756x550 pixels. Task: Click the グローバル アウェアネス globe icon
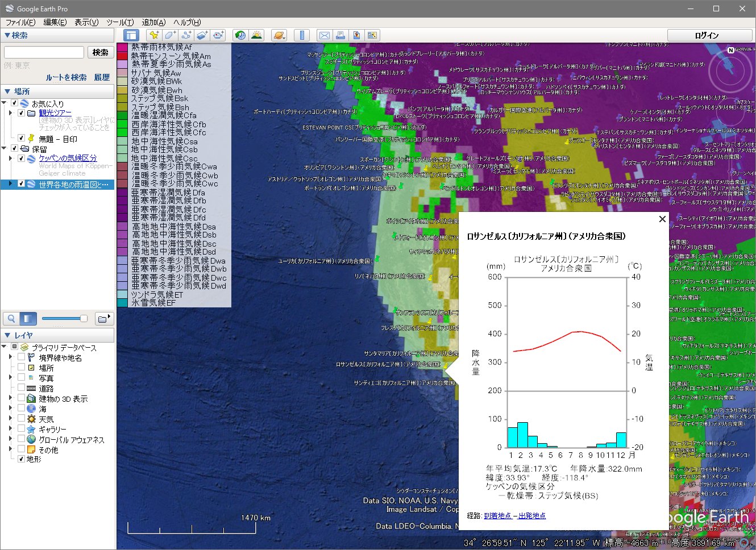(31, 439)
